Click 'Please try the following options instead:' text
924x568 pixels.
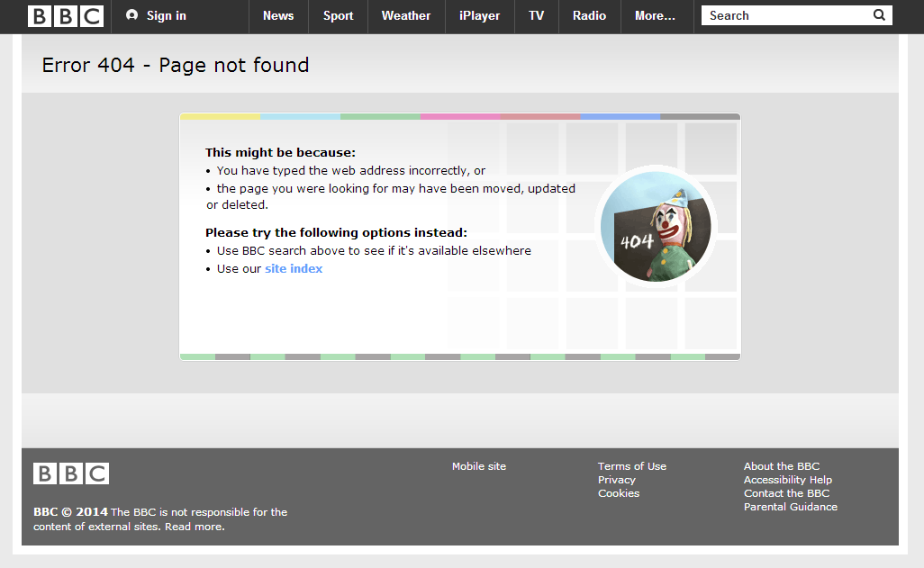(336, 233)
